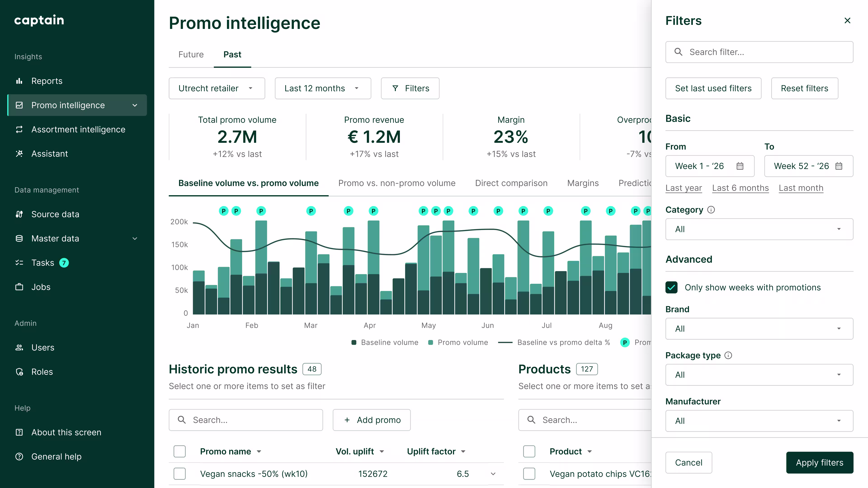Click the Last 6 months link
The width and height of the screenshot is (868, 488).
pyautogui.click(x=740, y=188)
